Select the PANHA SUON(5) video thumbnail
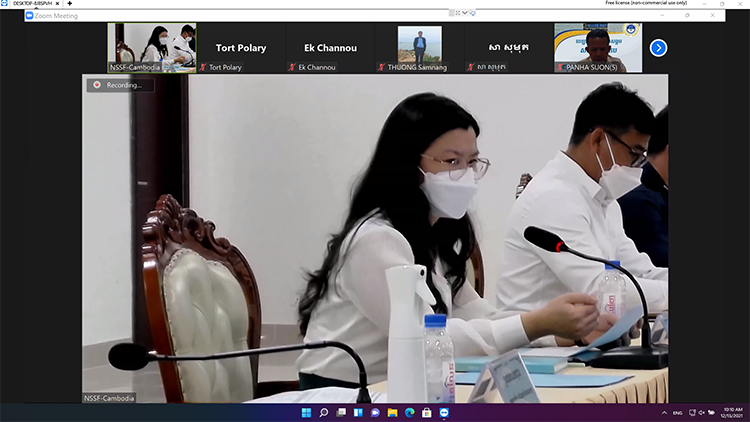 [598, 47]
